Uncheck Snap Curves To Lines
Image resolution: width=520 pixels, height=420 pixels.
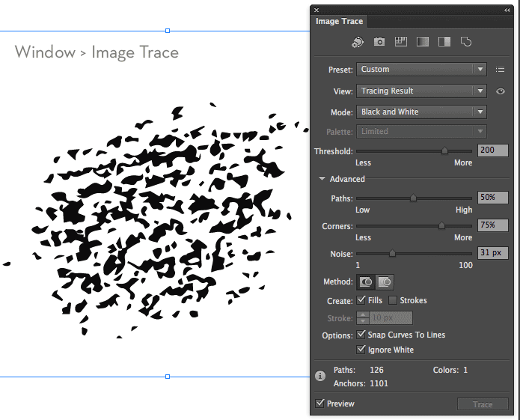click(362, 335)
